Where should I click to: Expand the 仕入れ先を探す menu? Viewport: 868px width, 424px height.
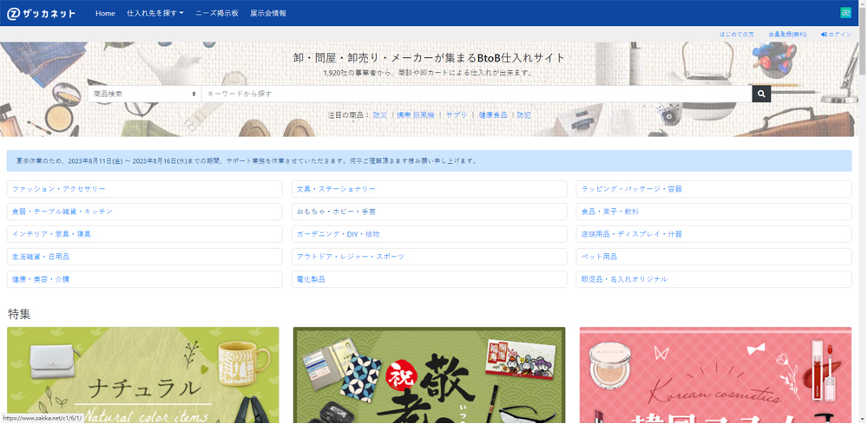coord(155,14)
